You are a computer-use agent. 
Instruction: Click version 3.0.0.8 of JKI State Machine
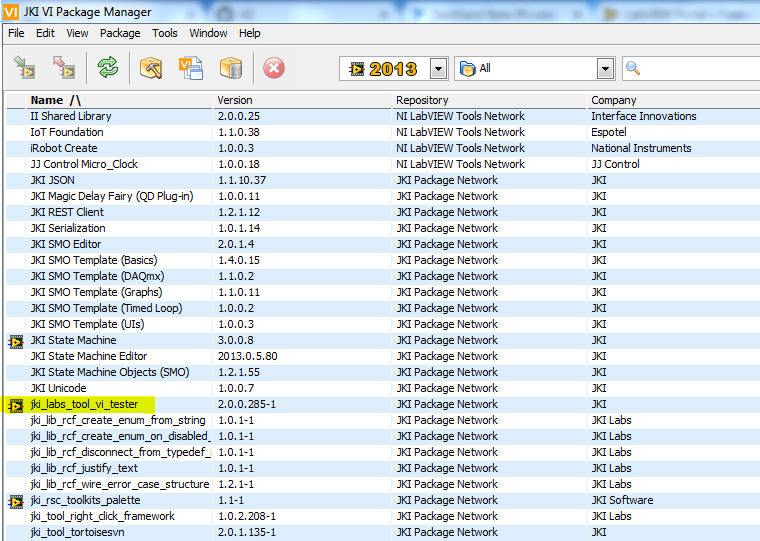[x=236, y=340]
